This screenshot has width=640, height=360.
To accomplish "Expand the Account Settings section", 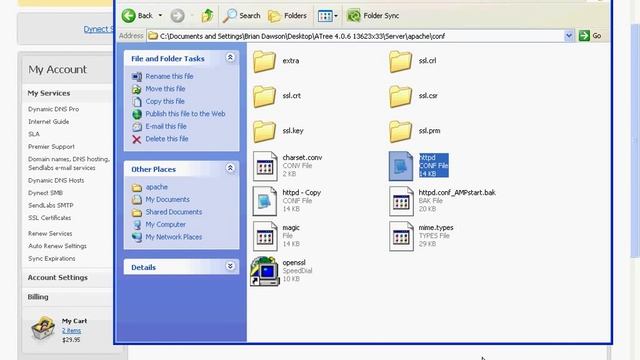I will click(x=58, y=278).
